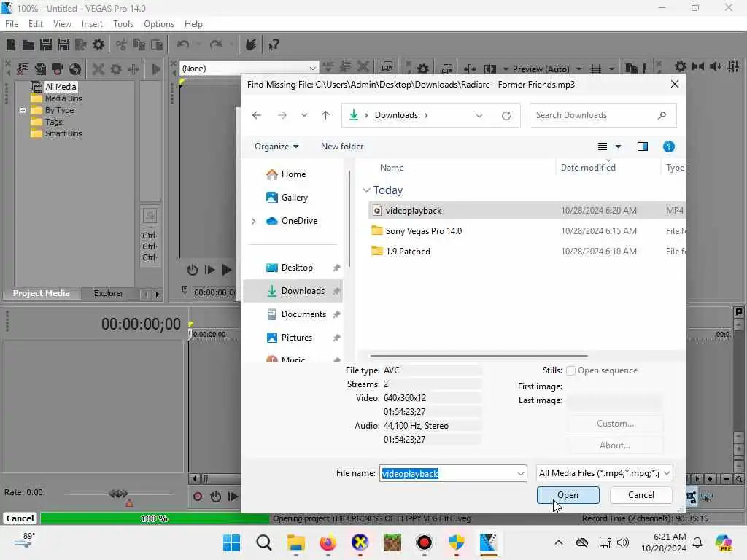This screenshot has height=560, width=747.
Task: Click Start Preview play icon in Project Media
Action: coord(156,69)
